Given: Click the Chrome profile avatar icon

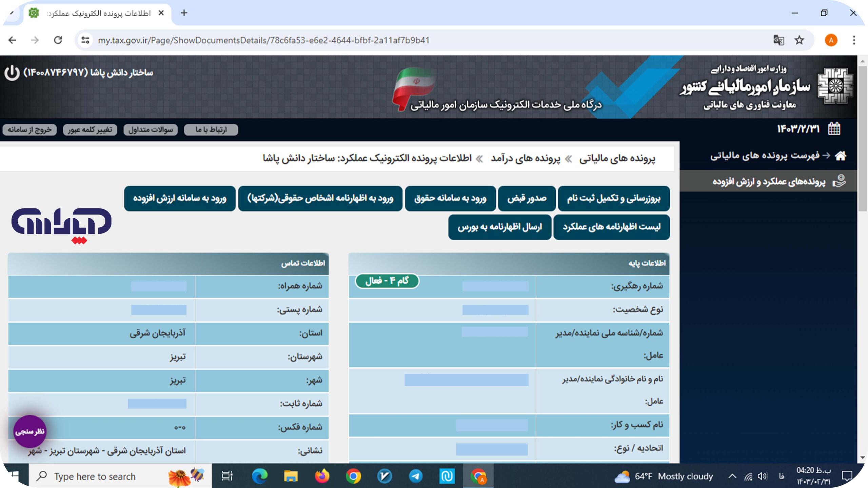Looking at the screenshot, I should (x=831, y=40).
